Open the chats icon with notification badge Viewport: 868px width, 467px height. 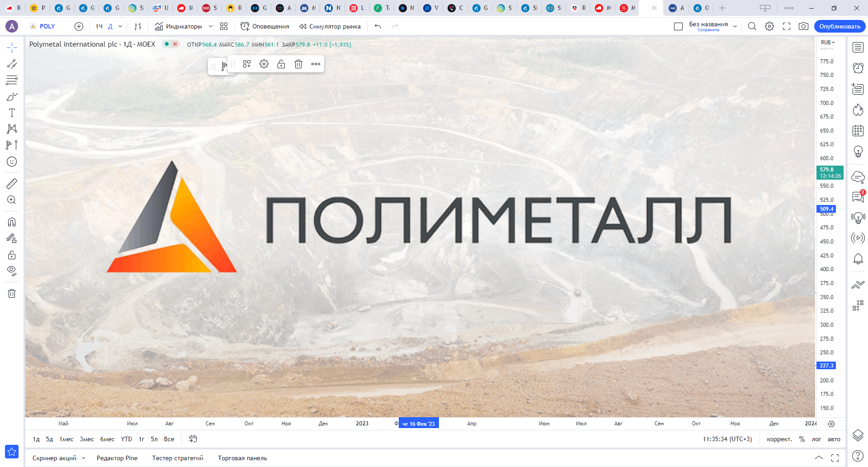click(x=858, y=196)
